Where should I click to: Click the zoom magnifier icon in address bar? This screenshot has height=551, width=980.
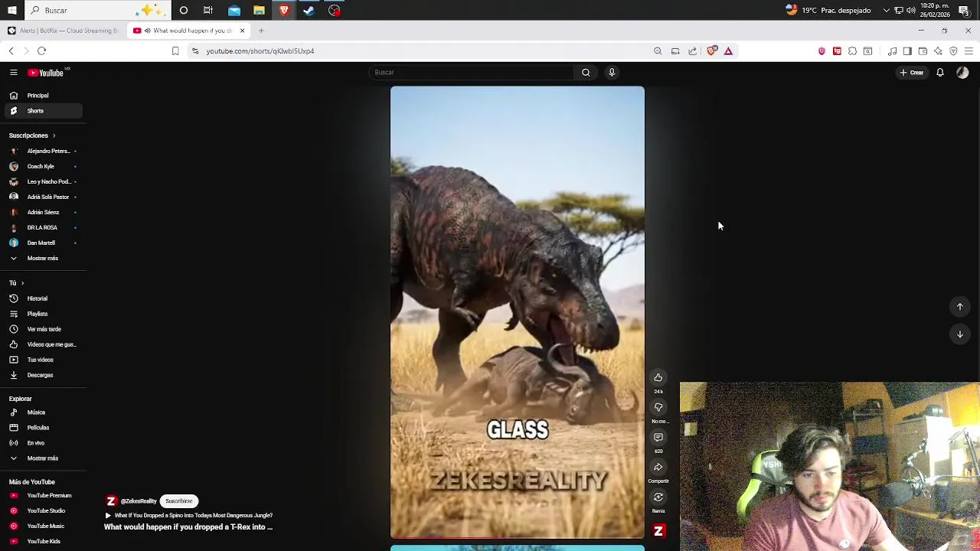click(x=658, y=51)
